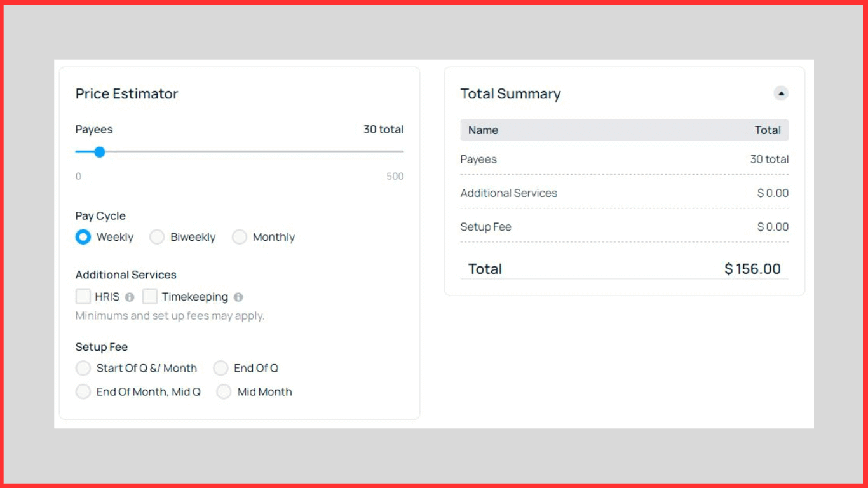
Task: Click 'Additional Services' row in summary
Action: [x=625, y=193]
